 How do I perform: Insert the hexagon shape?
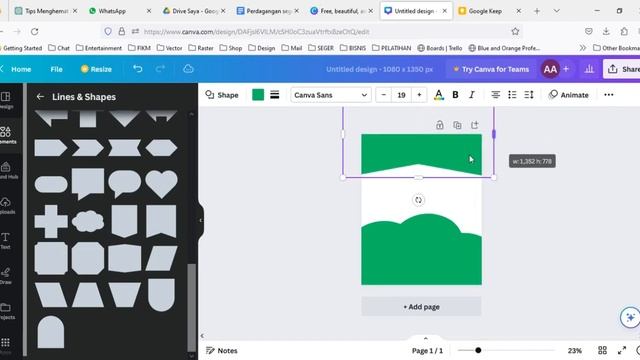(161, 148)
